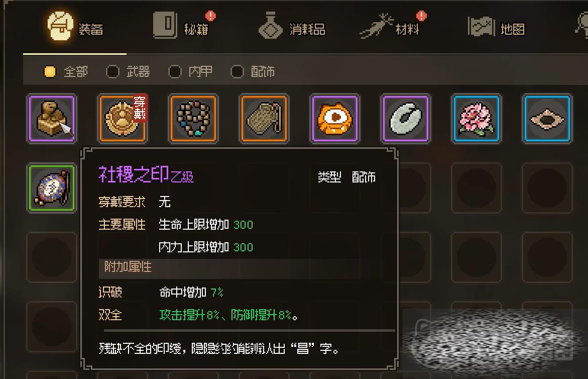Select the 全部 filter radio button

coord(50,71)
